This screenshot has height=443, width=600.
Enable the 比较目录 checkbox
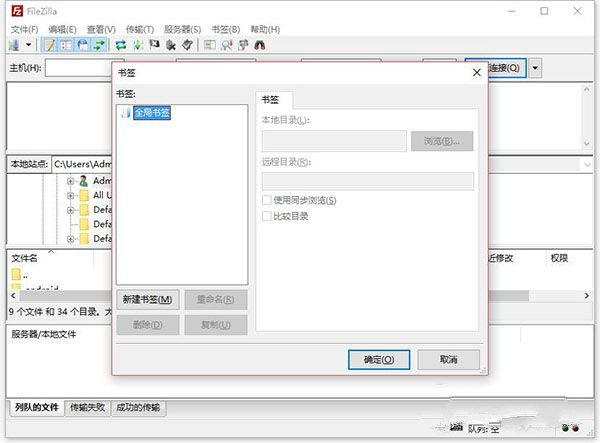click(x=267, y=216)
